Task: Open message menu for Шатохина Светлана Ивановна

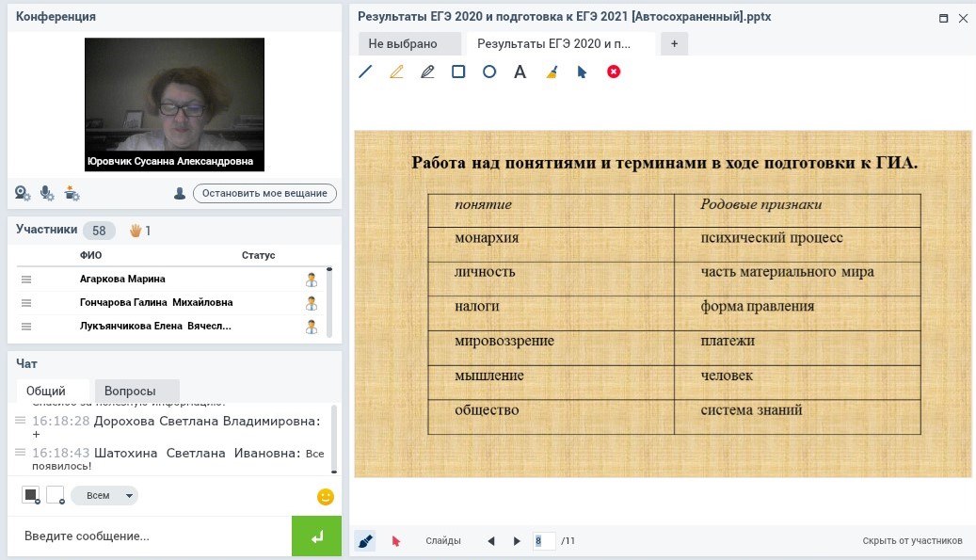Action: 21,453
